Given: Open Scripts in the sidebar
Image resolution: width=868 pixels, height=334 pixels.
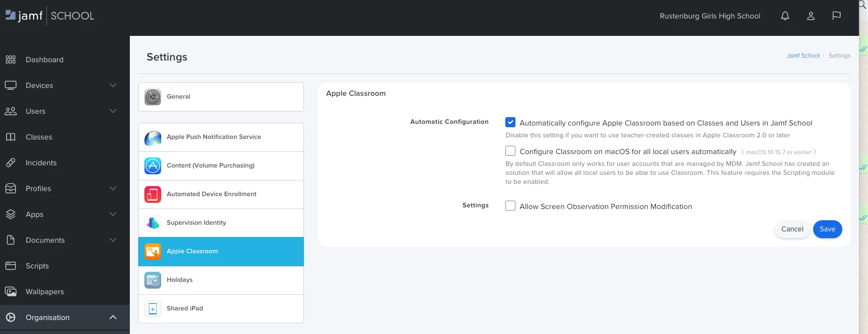Looking at the screenshot, I should coord(65,266).
